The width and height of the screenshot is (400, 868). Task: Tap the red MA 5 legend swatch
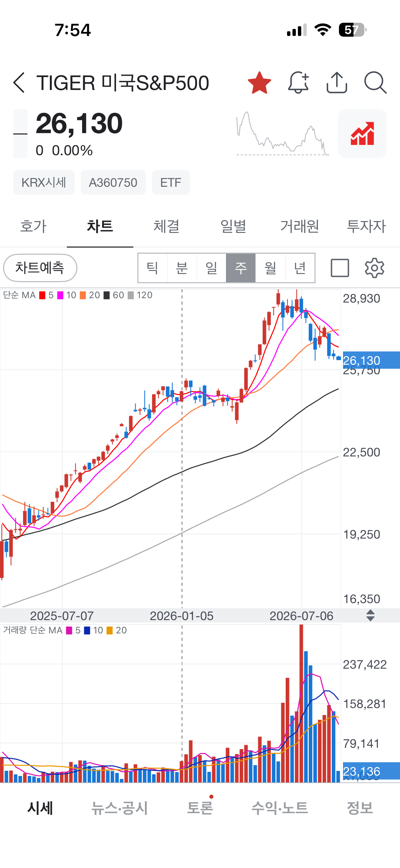pos(42,295)
